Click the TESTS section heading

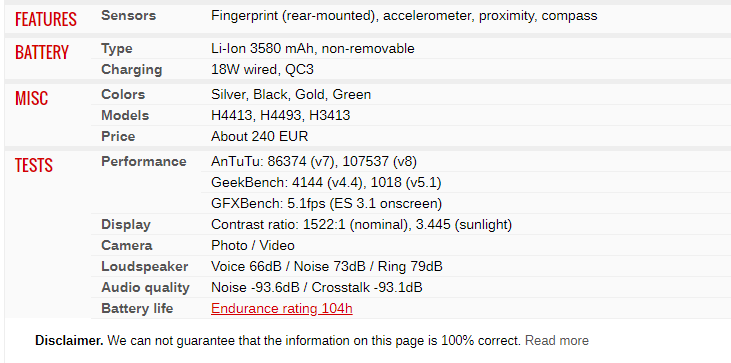click(x=34, y=165)
